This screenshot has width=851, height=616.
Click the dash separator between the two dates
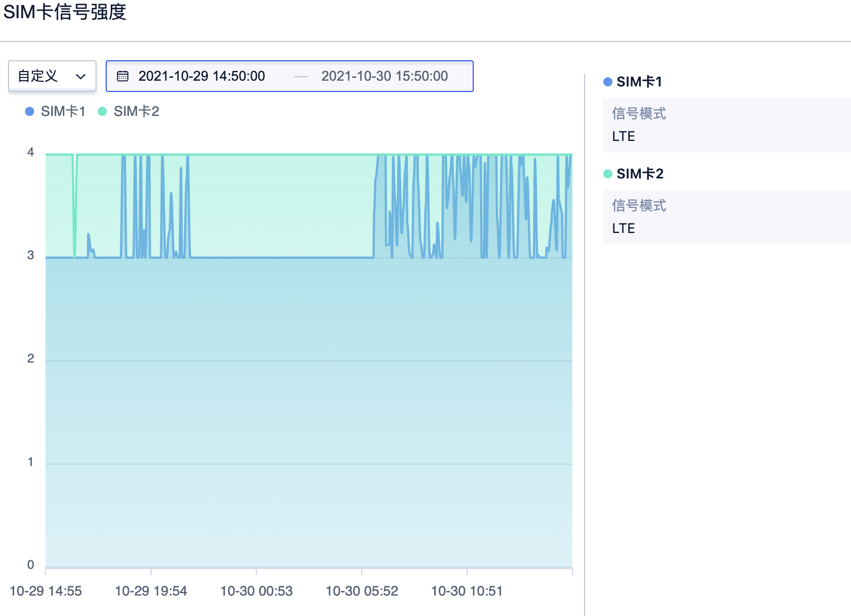(x=301, y=77)
